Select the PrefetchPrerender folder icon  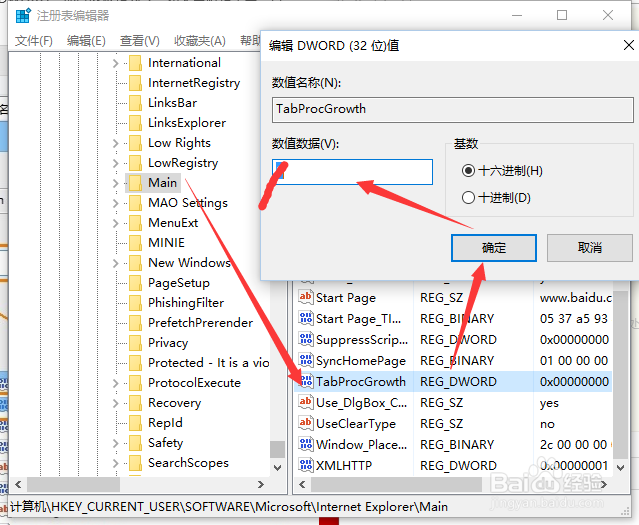135,322
